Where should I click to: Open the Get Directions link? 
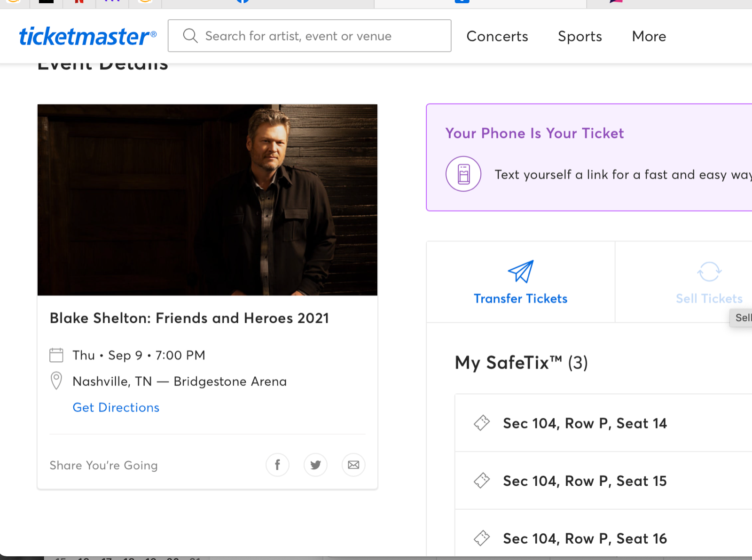[x=116, y=407]
